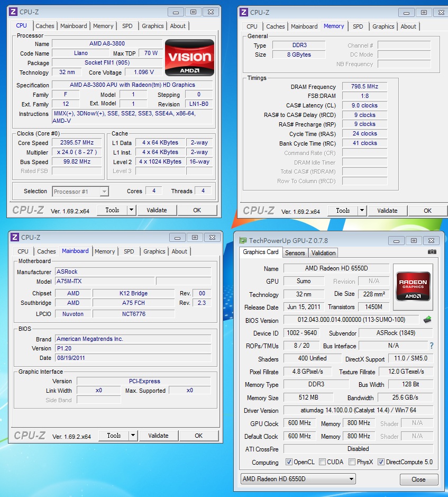Open the Validation tab in GPU-Z
The image size is (448, 497).
(x=323, y=253)
